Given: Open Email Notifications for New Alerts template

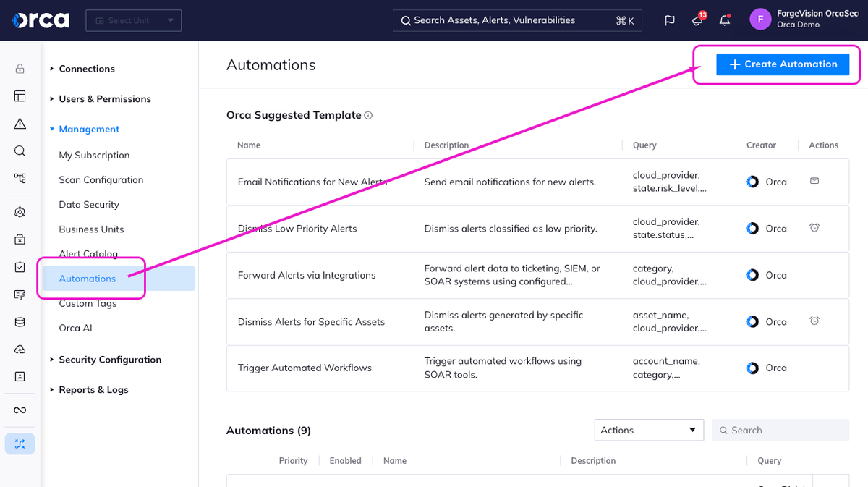Looking at the screenshot, I should tap(312, 182).
